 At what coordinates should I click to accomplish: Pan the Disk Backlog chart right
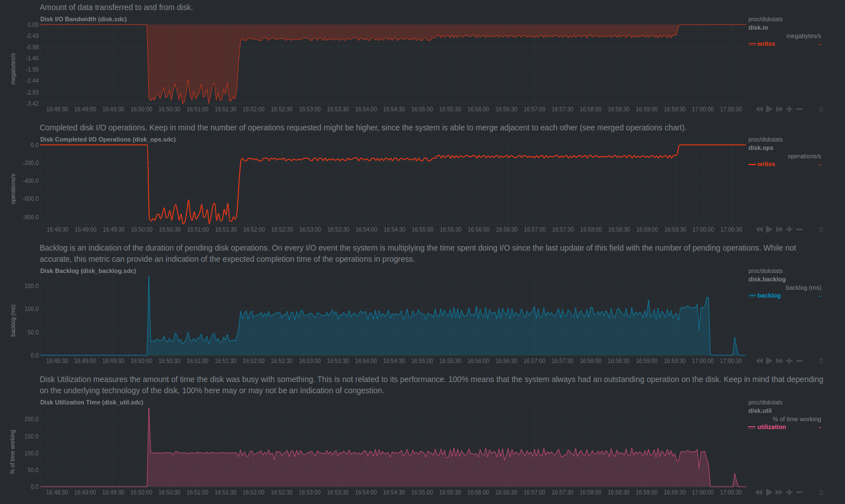coord(780,361)
